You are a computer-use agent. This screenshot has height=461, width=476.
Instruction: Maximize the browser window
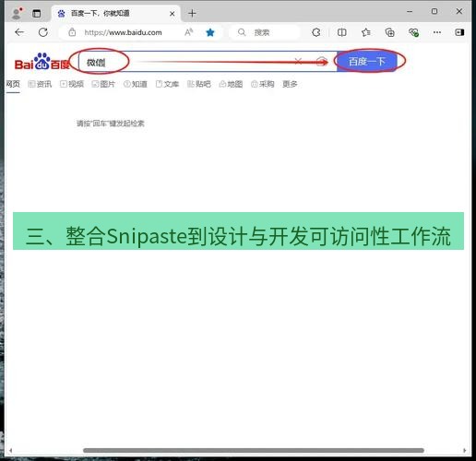point(434,12)
